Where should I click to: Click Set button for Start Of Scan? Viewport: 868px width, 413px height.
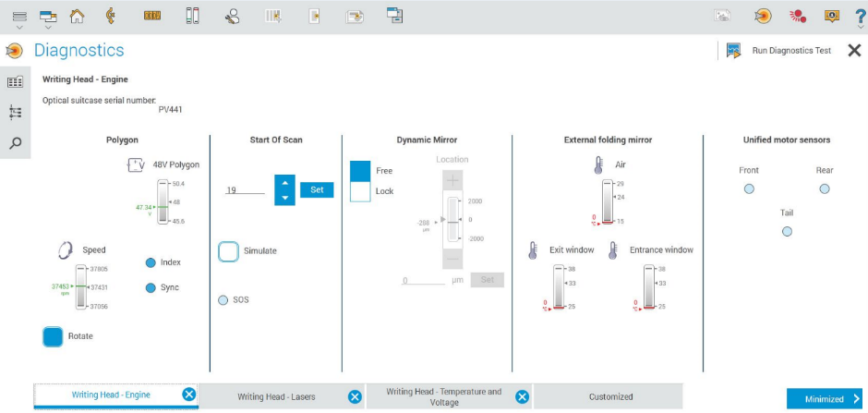tap(317, 190)
